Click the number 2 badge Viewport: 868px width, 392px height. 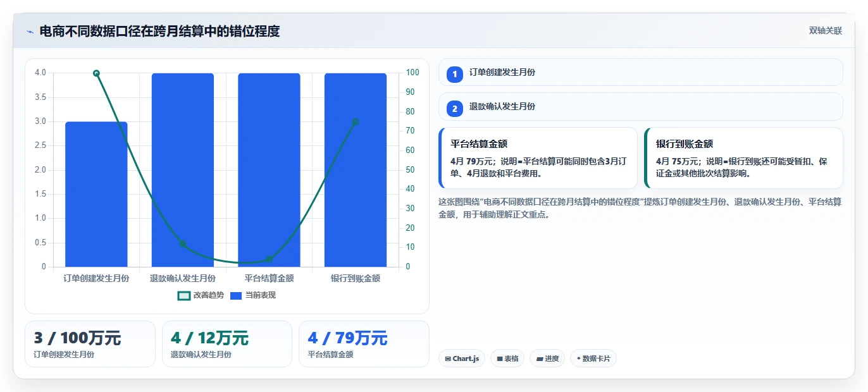[x=454, y=109]
